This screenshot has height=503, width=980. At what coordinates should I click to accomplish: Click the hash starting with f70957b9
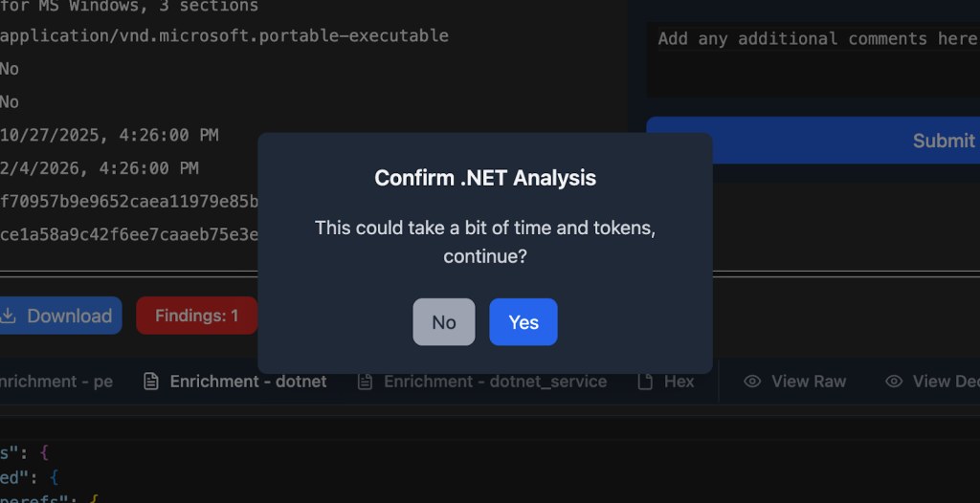(129, 201)
